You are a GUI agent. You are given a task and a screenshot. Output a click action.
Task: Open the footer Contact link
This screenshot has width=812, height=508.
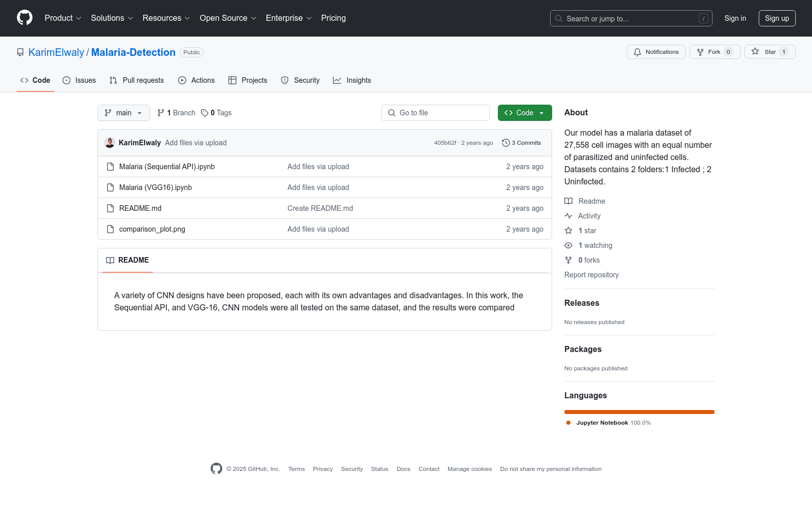429,469
